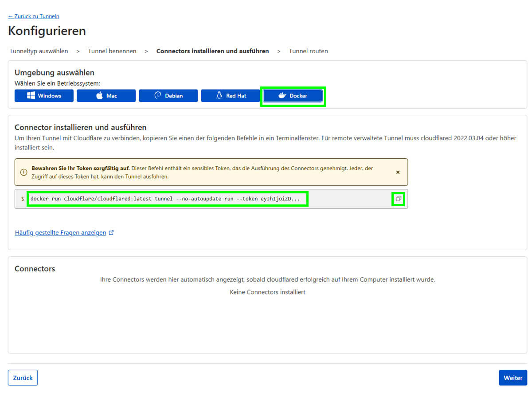Click the warning info icon in token notice
The image size is (532, 408).
[24, 172]
